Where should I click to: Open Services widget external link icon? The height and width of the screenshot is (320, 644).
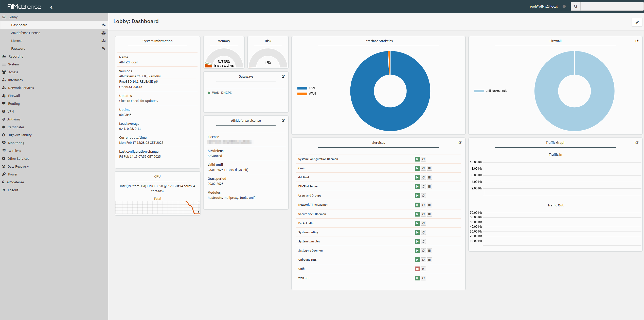[460, 143]
